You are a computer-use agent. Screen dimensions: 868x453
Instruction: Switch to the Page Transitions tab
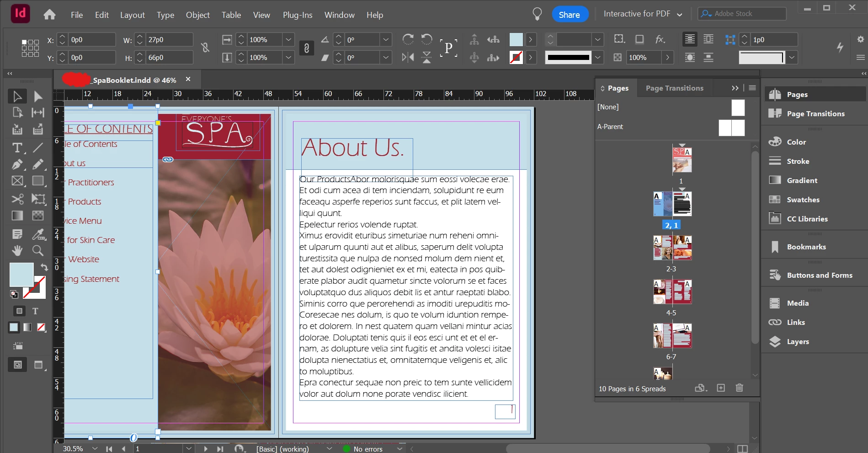coord(674,88)
